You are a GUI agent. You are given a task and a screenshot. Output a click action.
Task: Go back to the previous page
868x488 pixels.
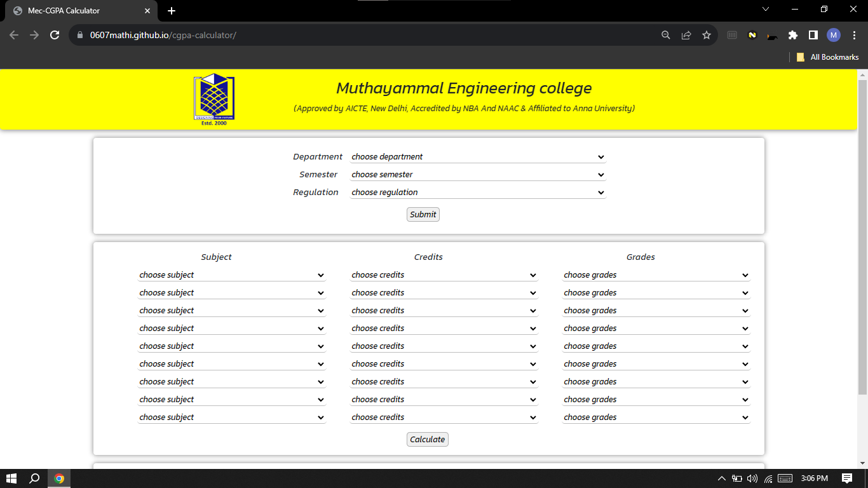point(14,35)
